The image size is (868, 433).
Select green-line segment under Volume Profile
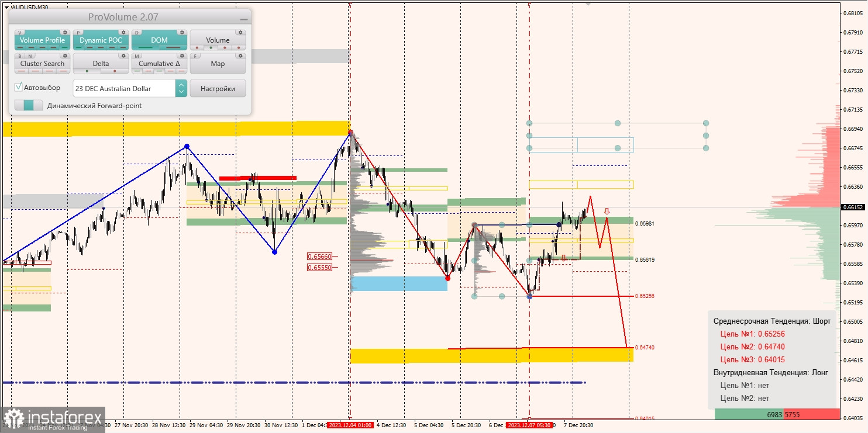64,47
